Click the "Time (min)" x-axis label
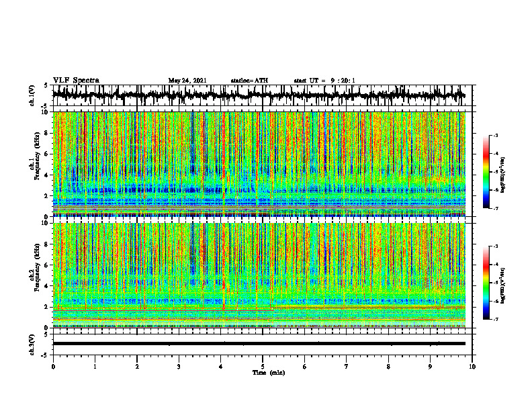Viewport: 532px width, 411px height. [x=269, y=373]
